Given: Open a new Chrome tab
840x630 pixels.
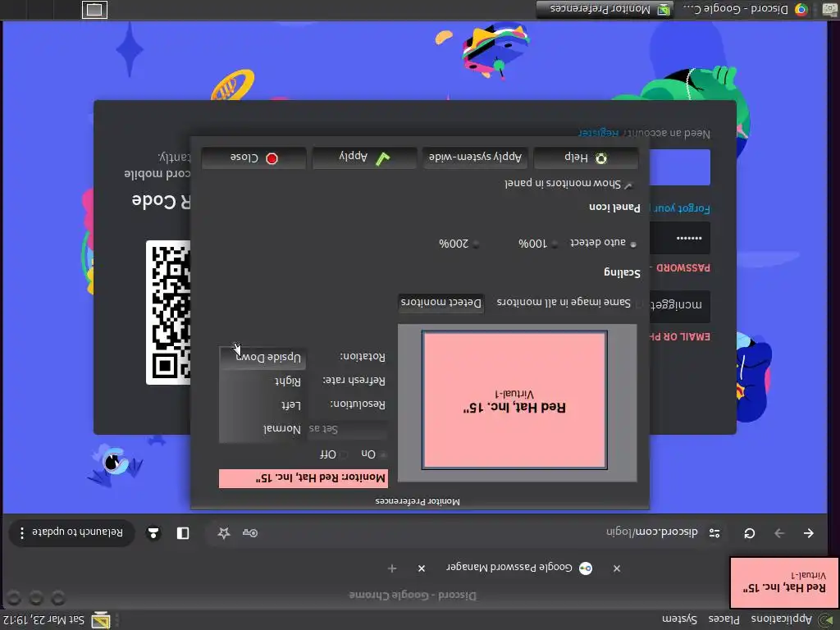Looking at the screenshot, I should (x=392, y=568).
